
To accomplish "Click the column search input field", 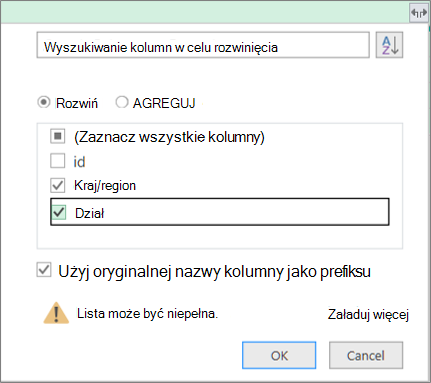I will (x=203, y=45).
